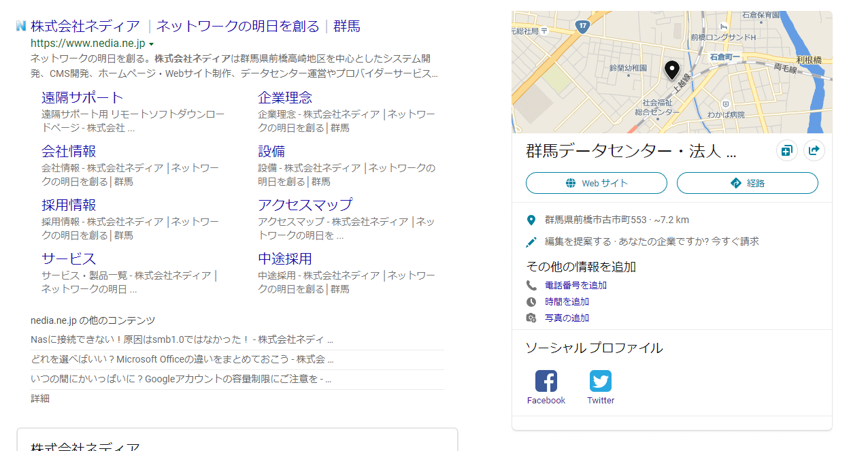Click the Web サイト button

point(597,183)
